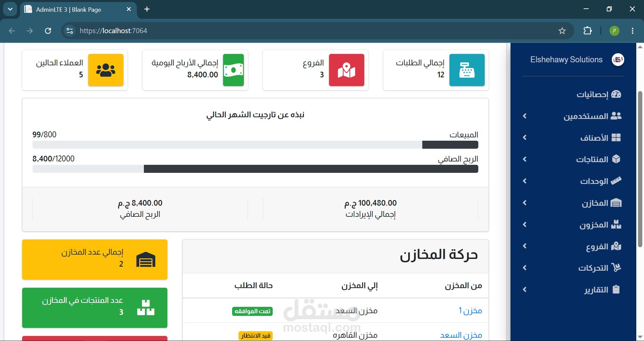The image size is (644, 341).
Task: Click the حالة الطلب column header
Action: 254,286
